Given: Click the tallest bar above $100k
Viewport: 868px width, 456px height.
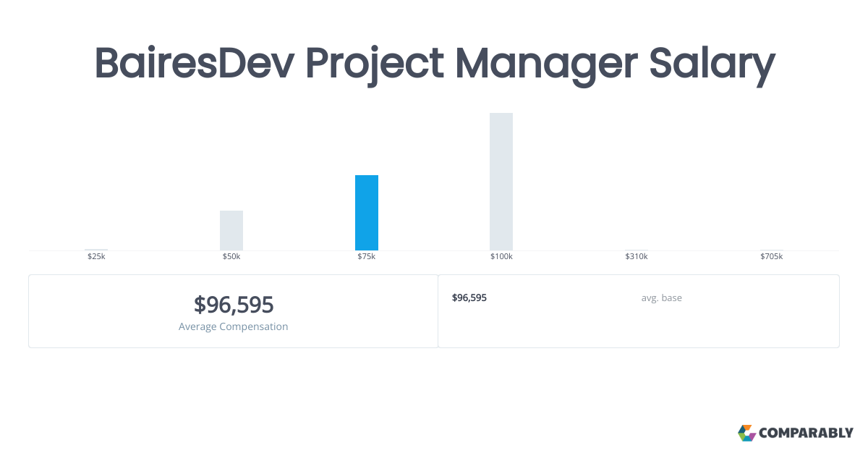Looking at the screenshot, I should (501, 181).
